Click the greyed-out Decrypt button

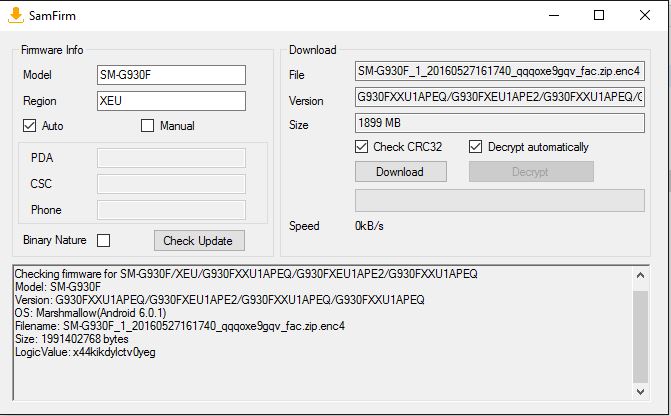click(531, 172)
